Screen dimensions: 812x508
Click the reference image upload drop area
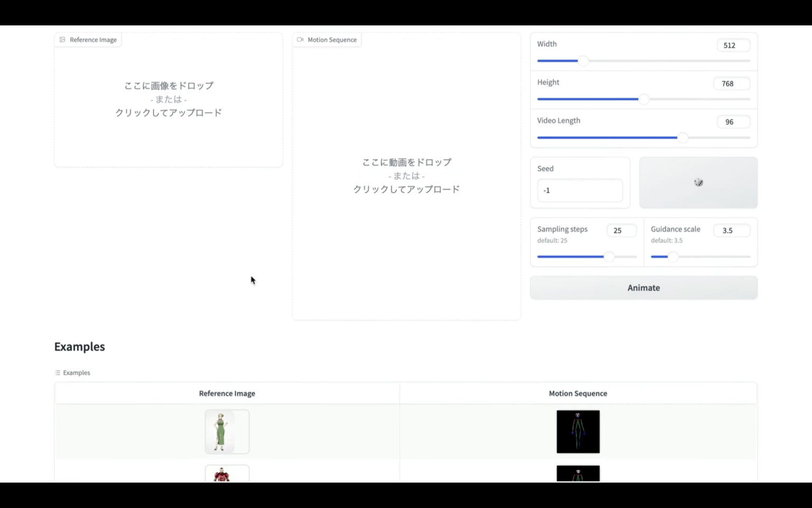(169, 99)
